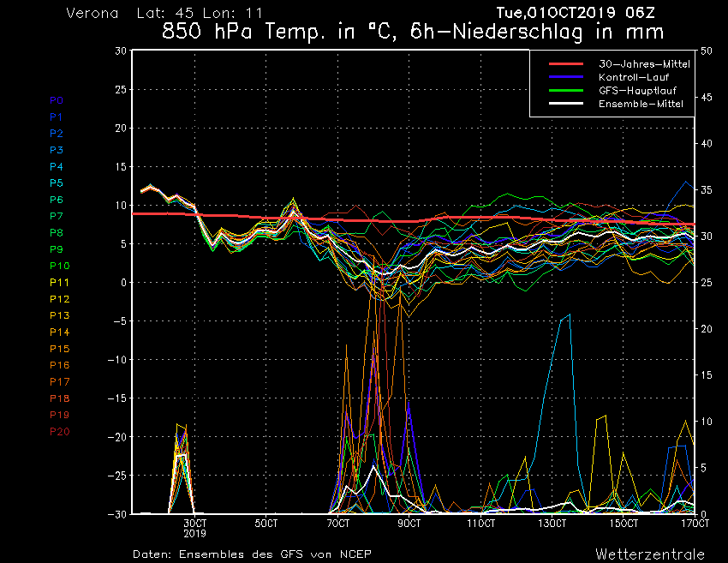
Task: Select the '9OCT' date axis label
Action: pos(409,524)
